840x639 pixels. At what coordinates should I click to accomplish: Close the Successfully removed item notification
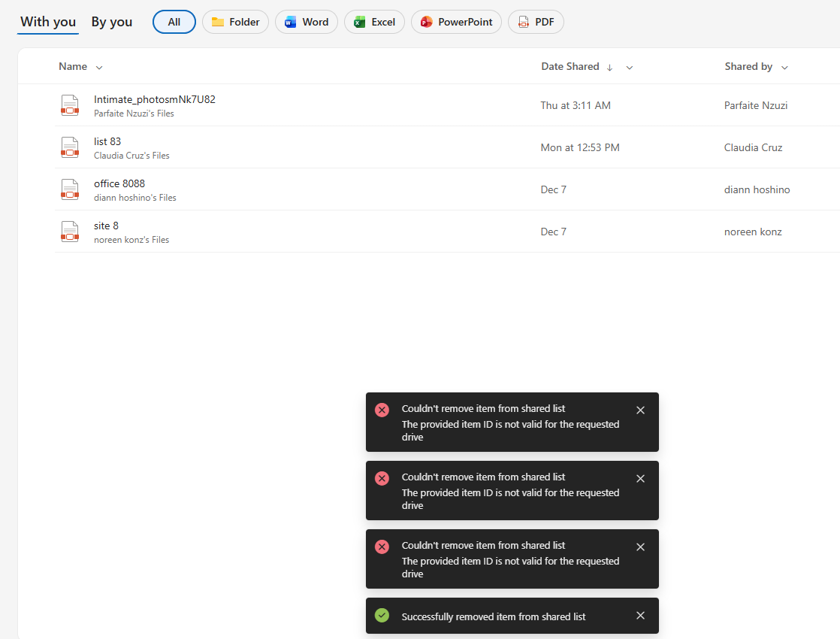click(x=640, y=616)
